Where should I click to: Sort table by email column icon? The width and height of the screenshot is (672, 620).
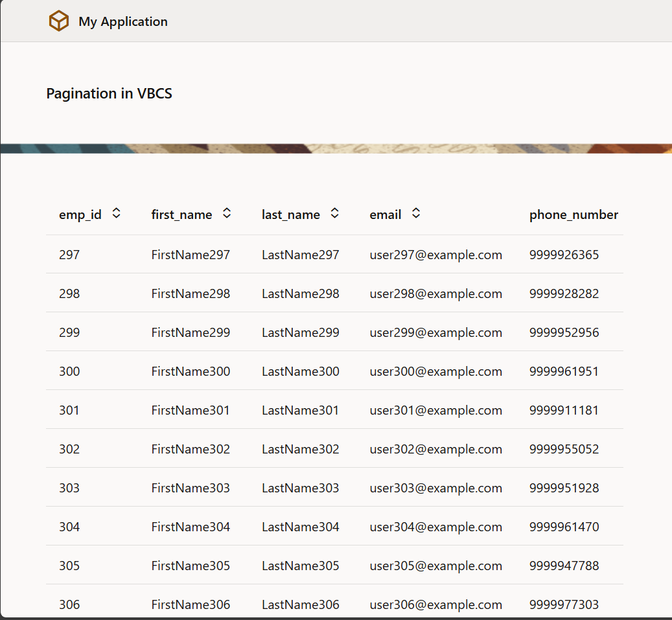(416, 213)
